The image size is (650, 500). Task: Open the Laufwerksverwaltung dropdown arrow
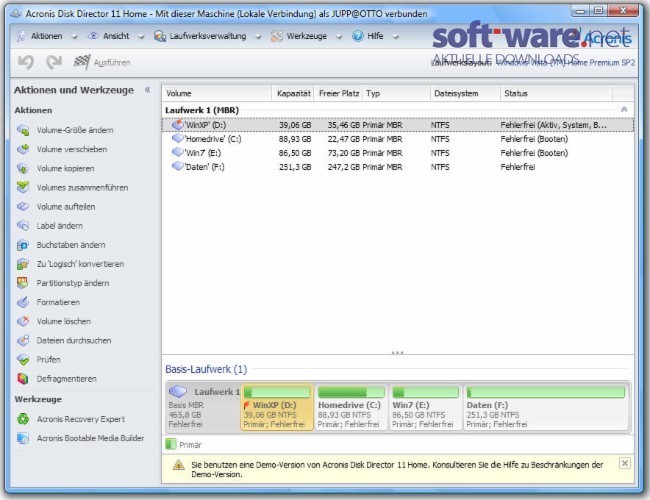[258, 37]
